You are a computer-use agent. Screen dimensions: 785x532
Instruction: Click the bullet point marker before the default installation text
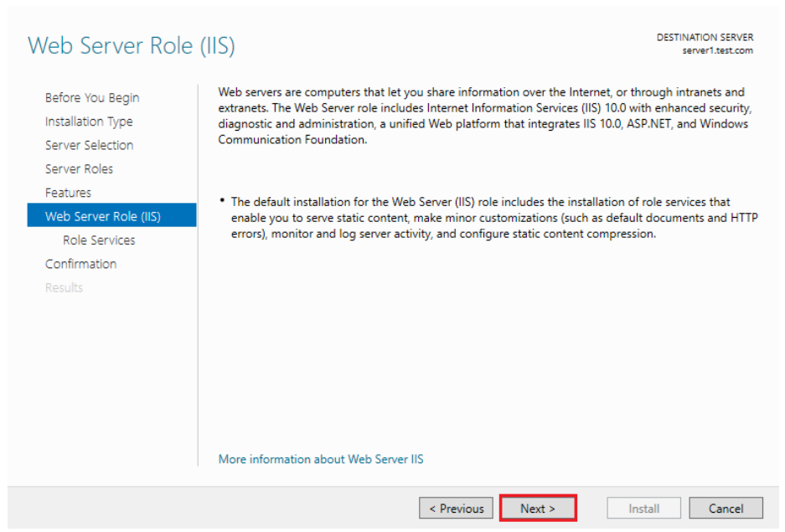pos(223,202)
